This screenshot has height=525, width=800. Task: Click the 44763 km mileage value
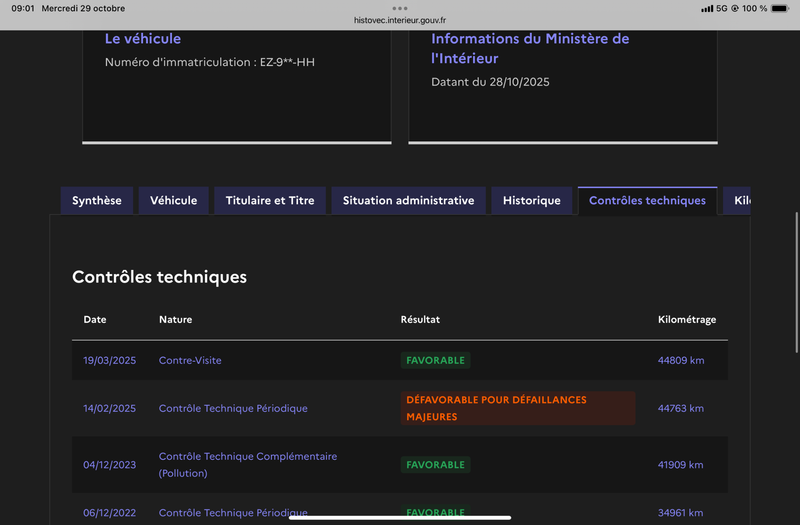point(680,408)
